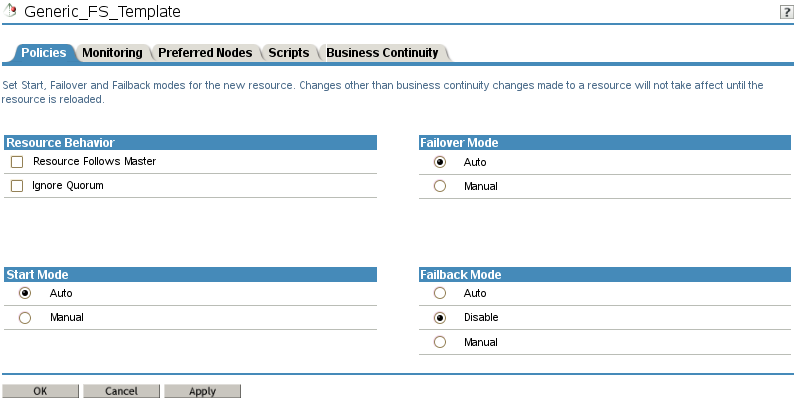Choose Manual under Start Mode
Viewport: 794px width, 402px height.
pos(26,318)
